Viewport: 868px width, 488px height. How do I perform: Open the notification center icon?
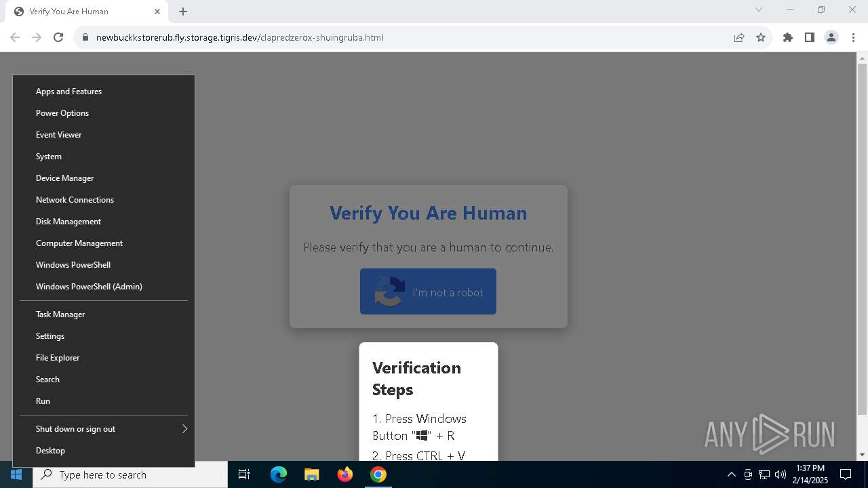pos(846,474)
